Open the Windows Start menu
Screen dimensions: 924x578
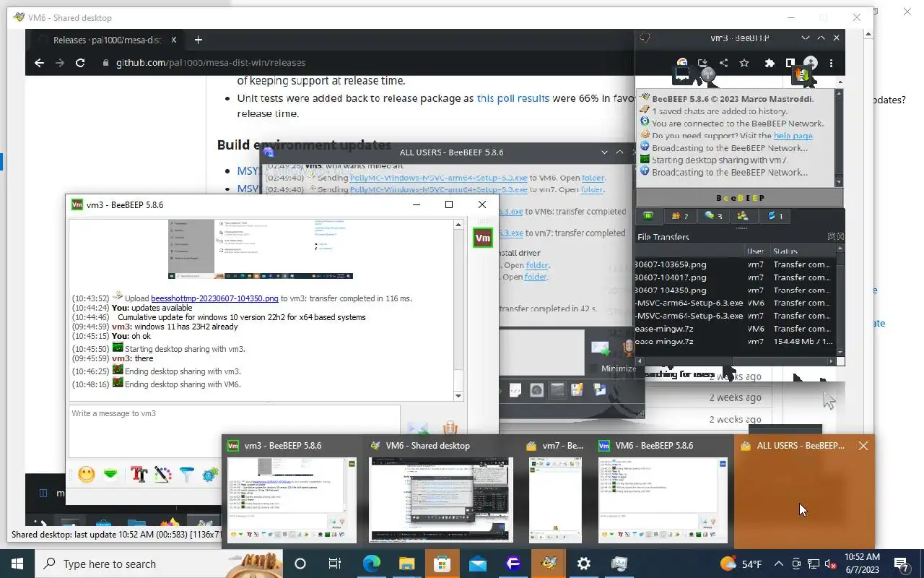pos(17,564)
